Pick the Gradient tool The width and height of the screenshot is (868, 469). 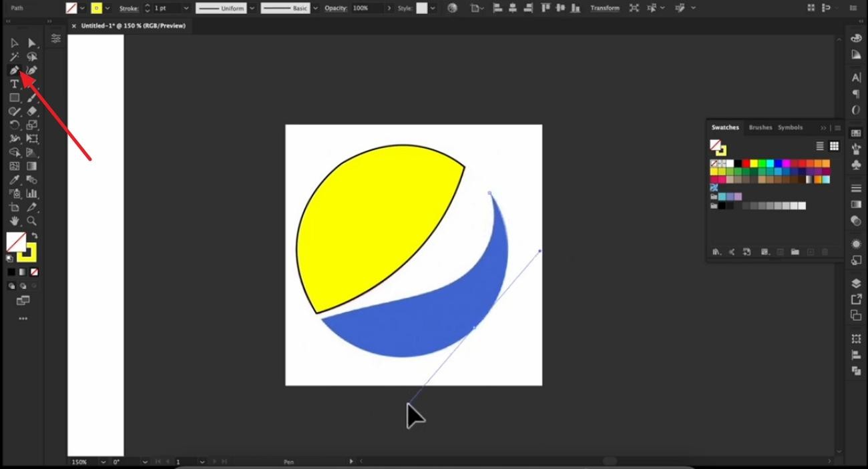click(x=31, y=166)
